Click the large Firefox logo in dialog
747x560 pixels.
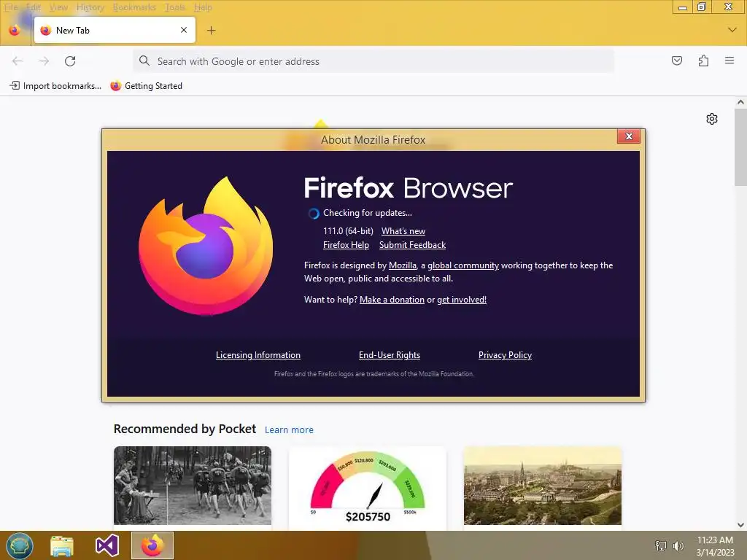[x=206, y=246]
